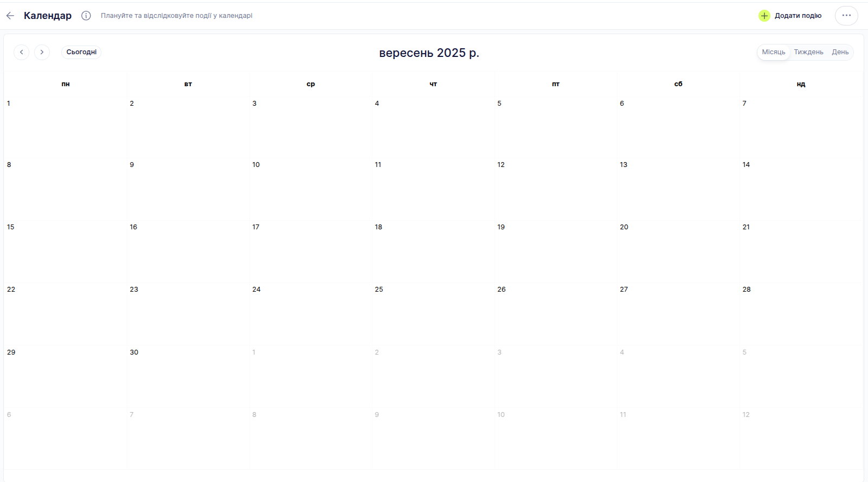
Task: Click the Додати подію button label
Action: (798, 16)
